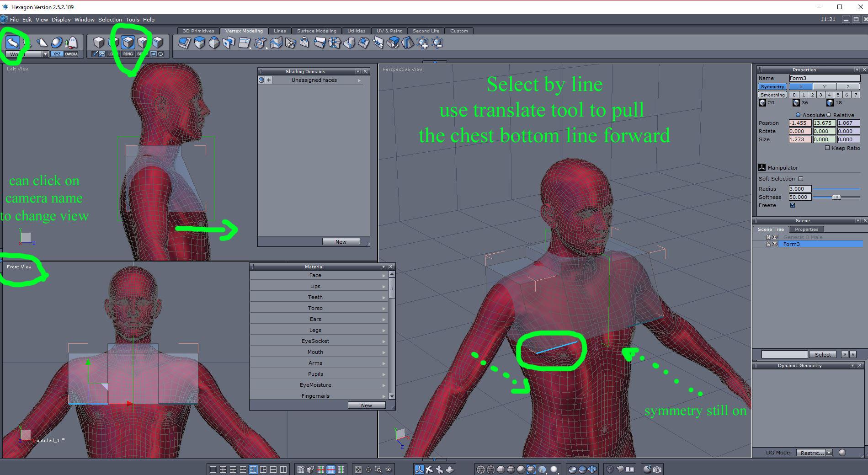The width and height of the screenshot is (868, 475).
Task: Click the zoom magnifier icon in bottom bar
Action: [378, 470]
